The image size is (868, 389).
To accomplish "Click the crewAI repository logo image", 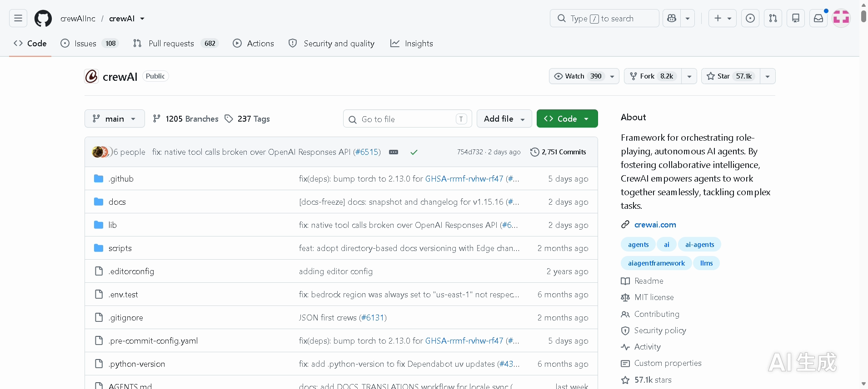I will point(91,76).
